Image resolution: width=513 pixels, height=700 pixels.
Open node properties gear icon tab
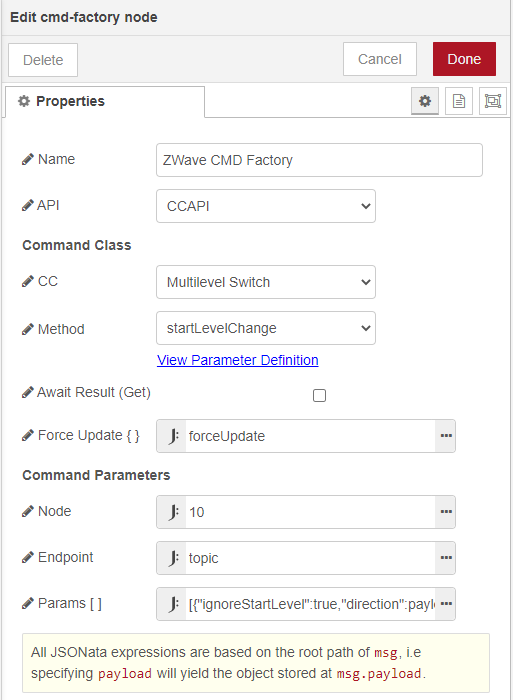coord(425,101)
